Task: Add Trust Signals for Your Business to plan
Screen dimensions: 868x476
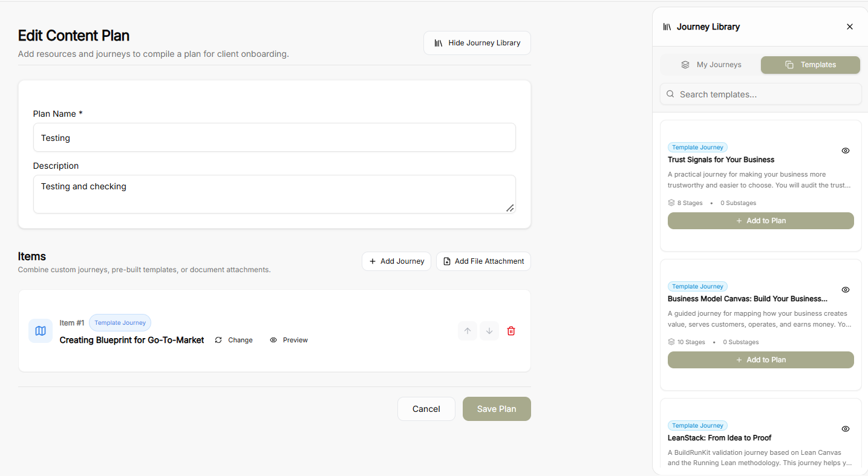Action: pos(761,221)
